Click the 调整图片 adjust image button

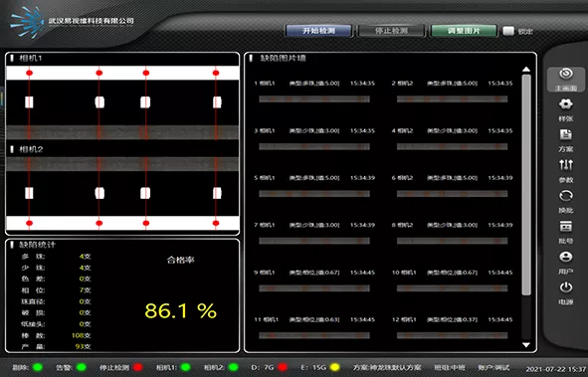(x=464, y=31)
